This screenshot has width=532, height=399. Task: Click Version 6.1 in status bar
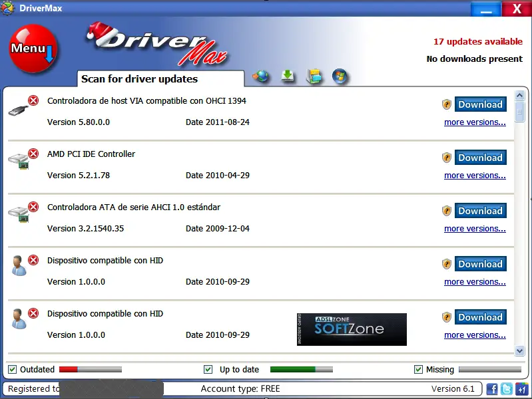tap(453, 388)
